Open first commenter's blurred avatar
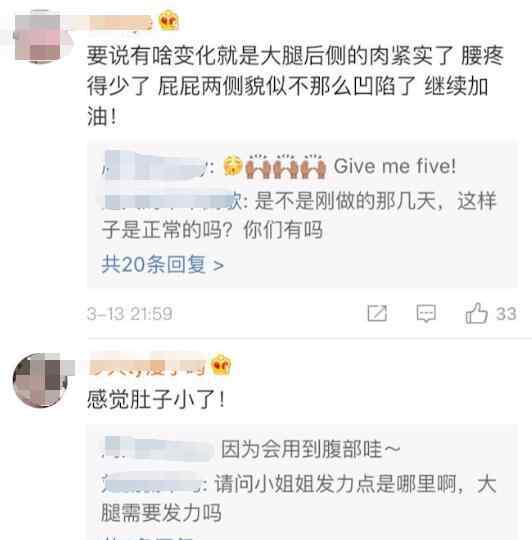532x540 pixels. [x=38, y=36]
